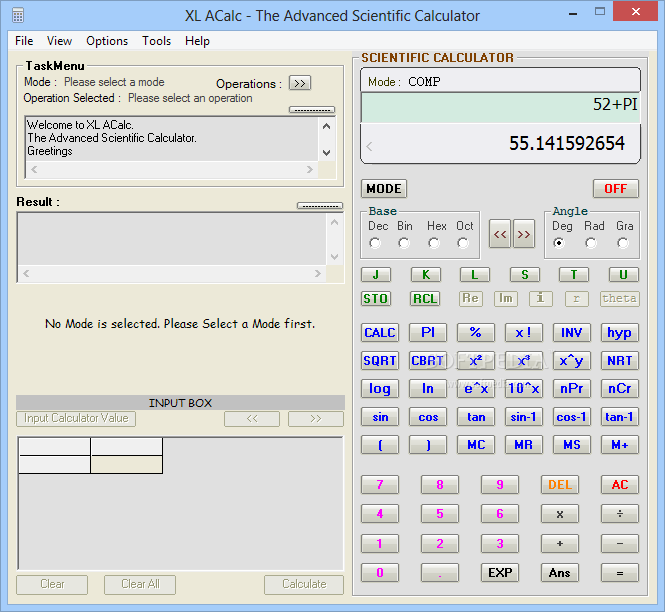Select the Deg angle radio button

pos(559,243)
